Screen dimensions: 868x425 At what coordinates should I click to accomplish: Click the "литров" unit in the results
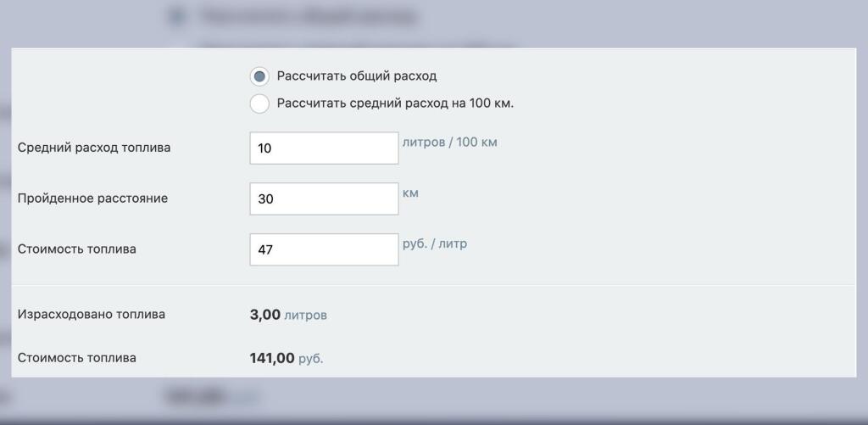(x=305, y=316)
